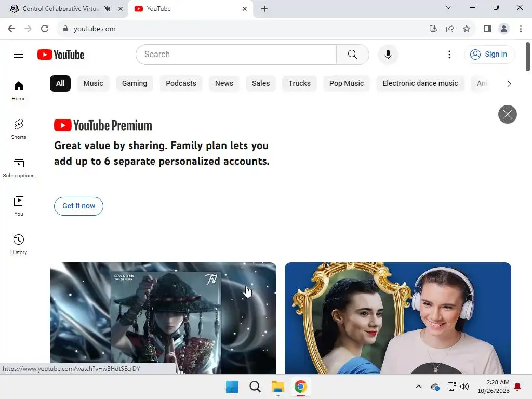Click the Get it now button
Image resolution: width=532 pixels, height=399 pixels.
[x=78, y=206]
